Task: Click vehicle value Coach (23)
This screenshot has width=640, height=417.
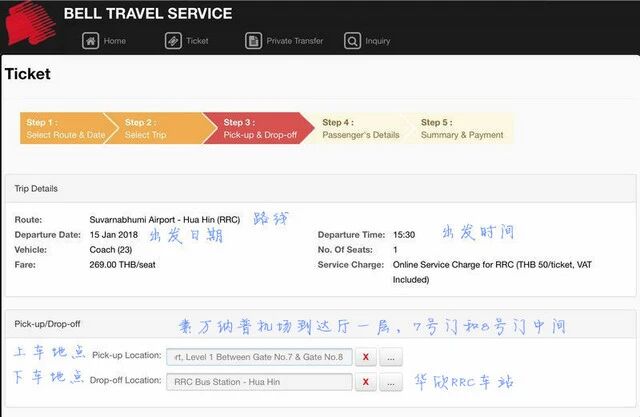Action: point(111,250)
